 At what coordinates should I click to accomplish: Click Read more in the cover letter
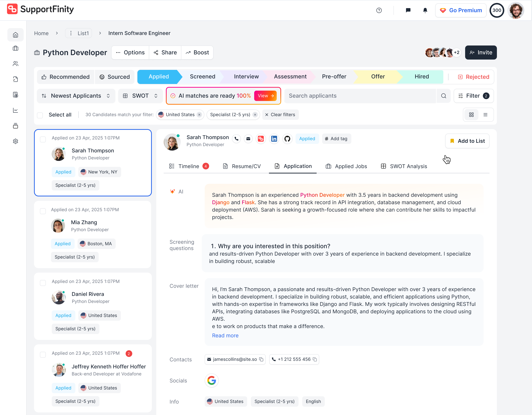click(x=225, y=335)
